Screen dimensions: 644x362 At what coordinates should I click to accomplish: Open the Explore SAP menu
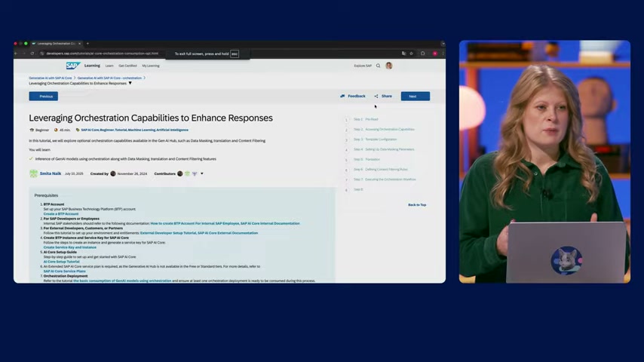click(363, 66)
